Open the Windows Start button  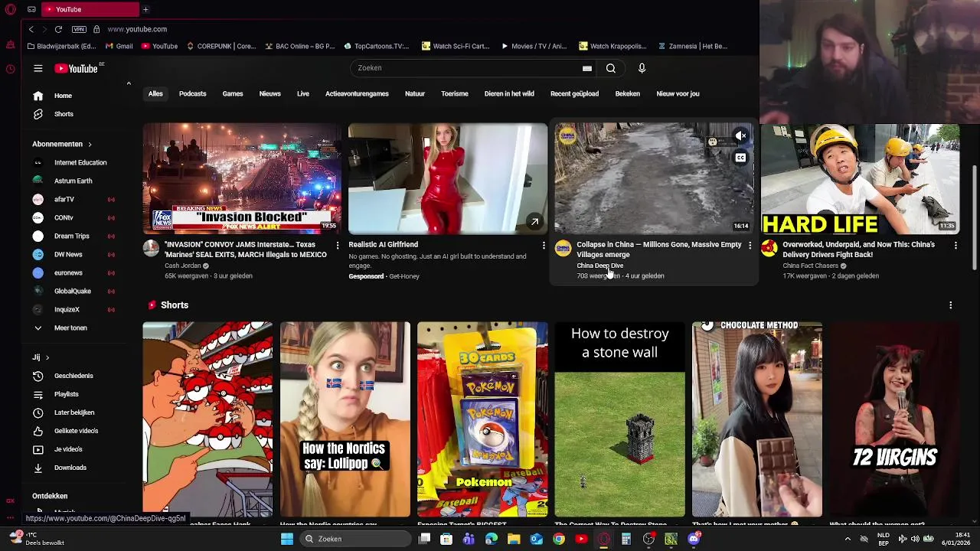[287, 539]
